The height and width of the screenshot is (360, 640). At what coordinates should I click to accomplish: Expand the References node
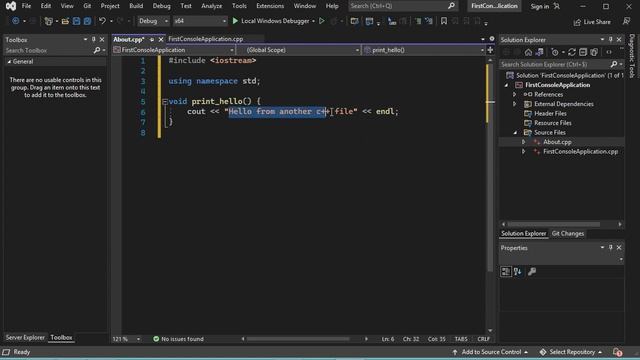tap(514, 94)
